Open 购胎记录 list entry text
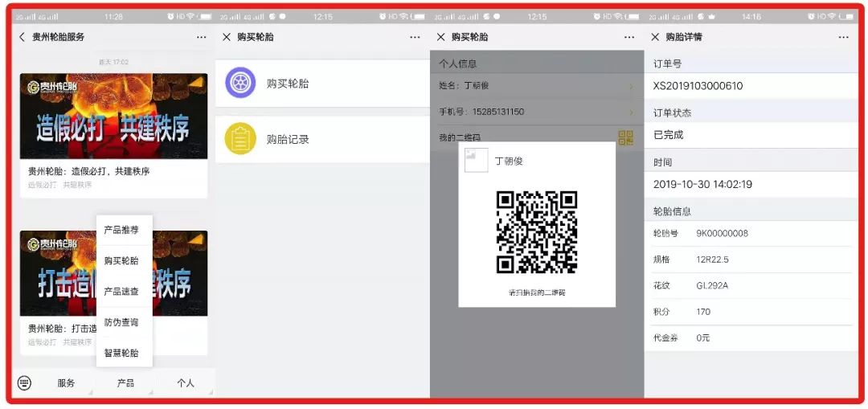 pos(287,140)
